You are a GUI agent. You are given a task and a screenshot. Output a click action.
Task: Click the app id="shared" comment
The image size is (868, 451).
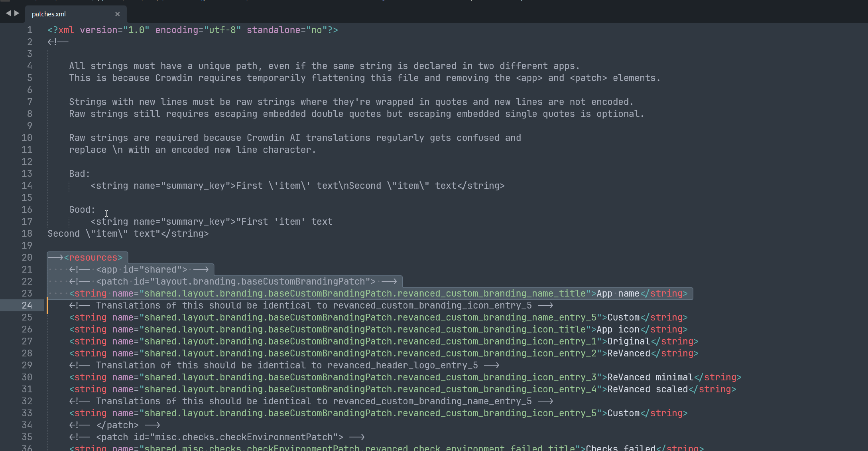(142, 269)
